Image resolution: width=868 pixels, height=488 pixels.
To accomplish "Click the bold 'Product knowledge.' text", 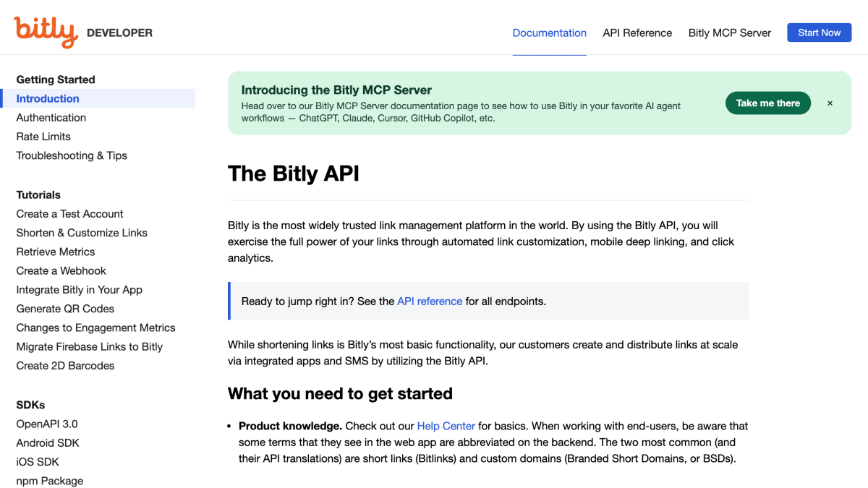I will click(290, 426).
